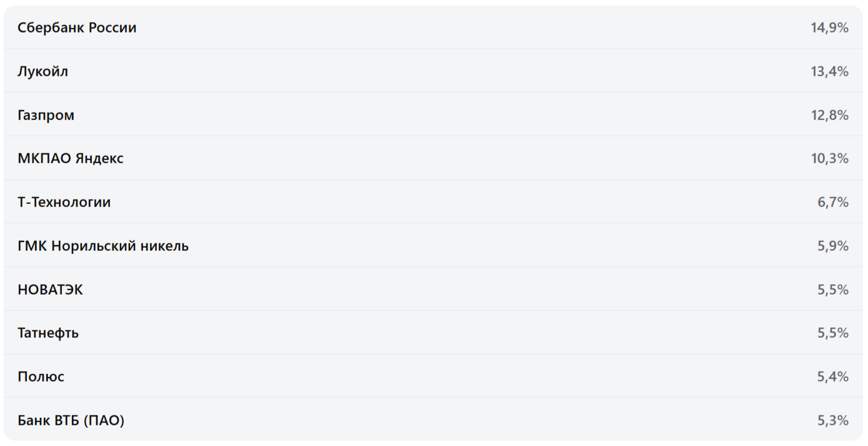The image size is (868, 446).
Task: Open the МКПАО Яндекс entry
Action: [71, 158]
